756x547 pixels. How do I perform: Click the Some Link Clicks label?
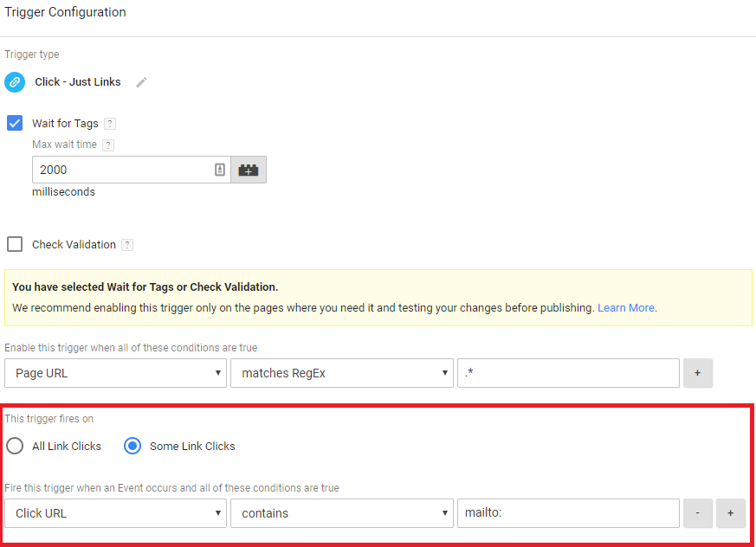click(x=192, y=447)
